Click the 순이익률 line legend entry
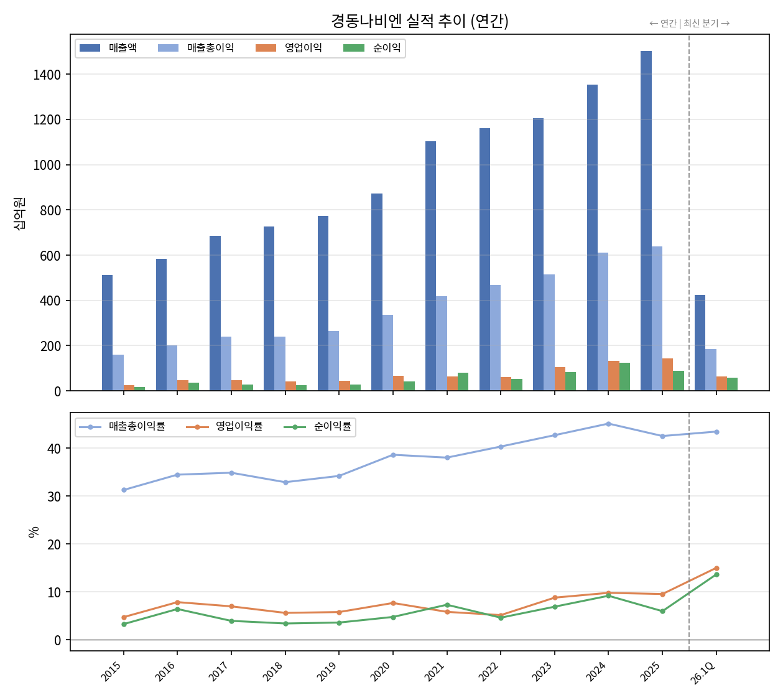 point(318,427)
